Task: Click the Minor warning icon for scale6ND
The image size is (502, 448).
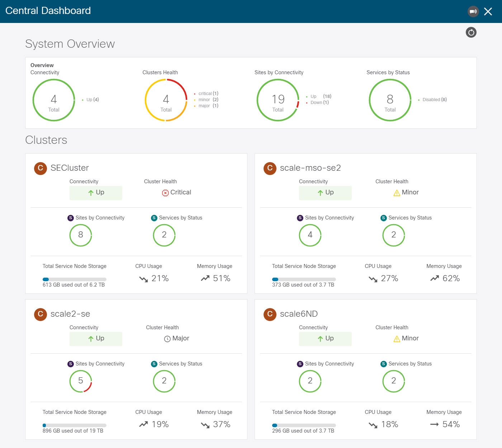Action: (397, 339)
